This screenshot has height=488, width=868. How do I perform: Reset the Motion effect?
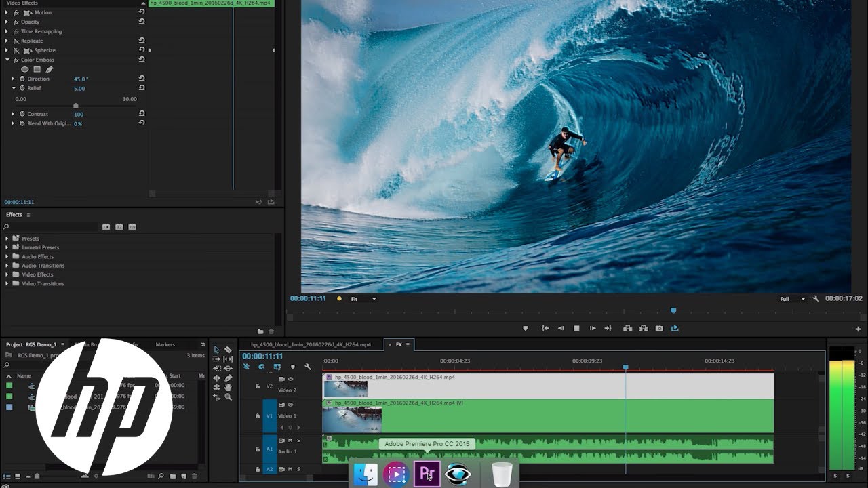point(142,12)
